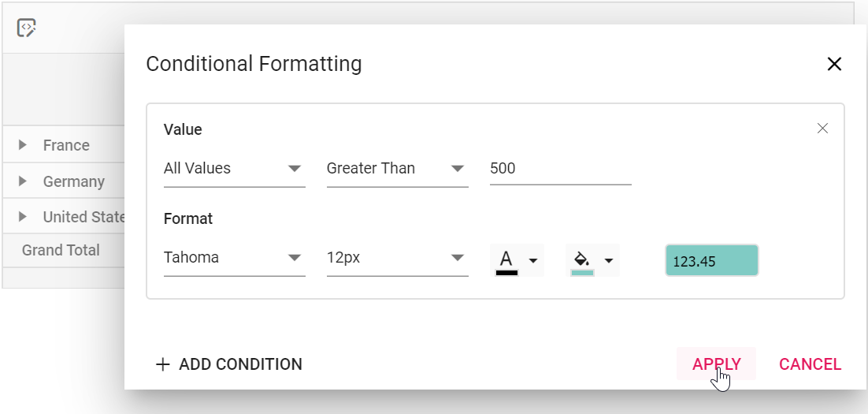Open the Greater Than condition dropdown
The width and height of the screenshot is (868, 414).
pyautogui.click(x=398, y=169)
